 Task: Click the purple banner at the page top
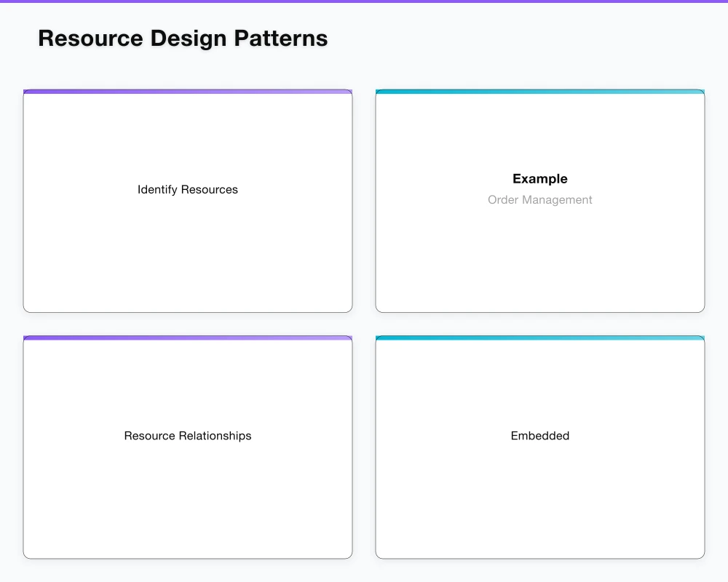[x=364, y=2]
